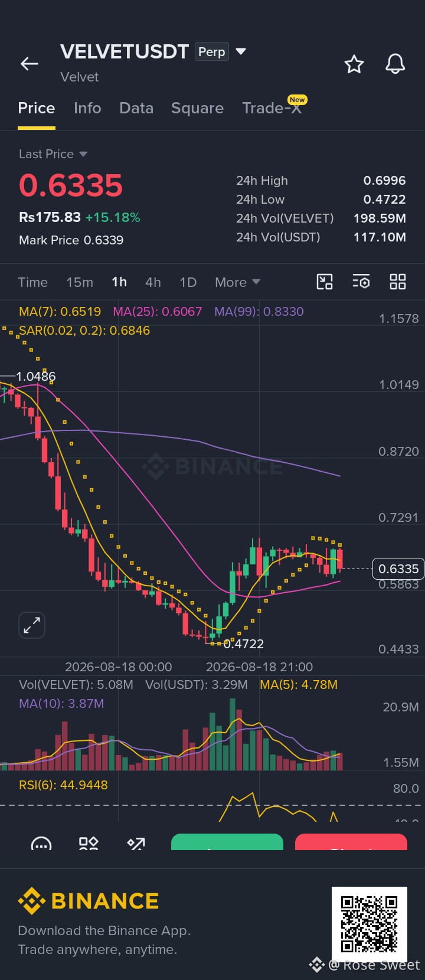
Task: Tap the 0.4722 low marker on chart
Action: point(244,643)
